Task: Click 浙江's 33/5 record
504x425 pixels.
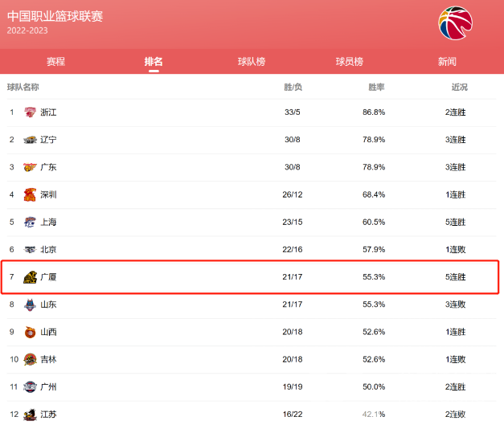Action: click(292, 112)
